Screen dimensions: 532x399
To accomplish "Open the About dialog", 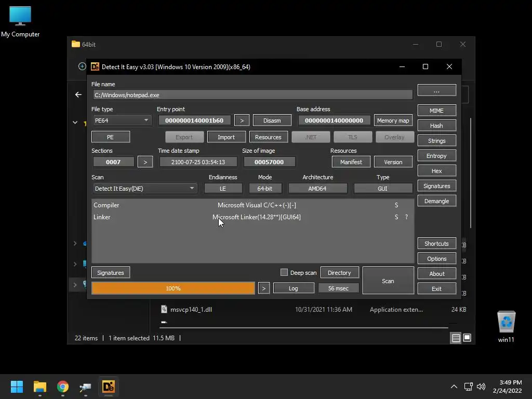I will pyautogui.click(x=436, y=274).
